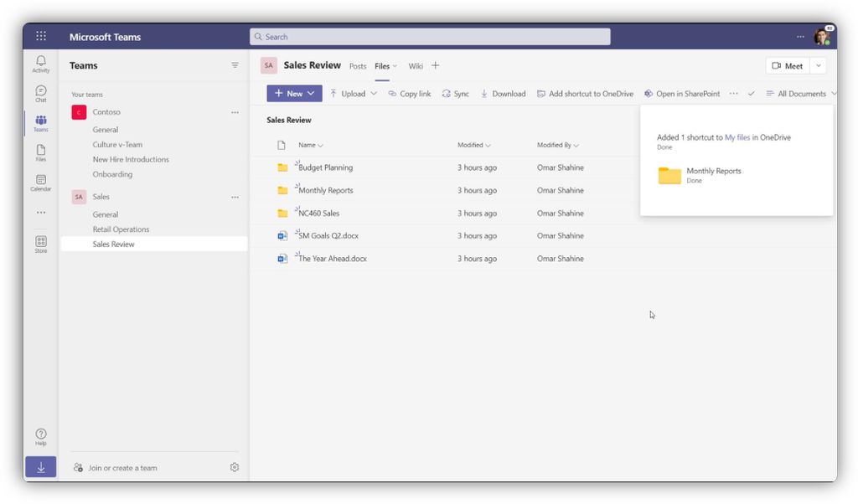Viewport: 858px width, 504px height.
Task: Follow the My files link in notification
Action: point(737,137)
